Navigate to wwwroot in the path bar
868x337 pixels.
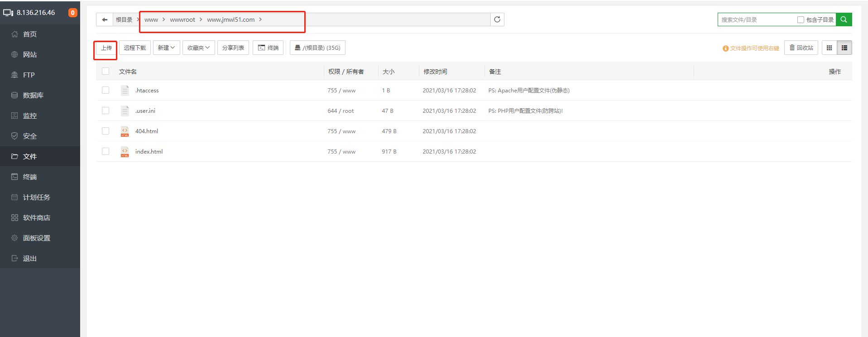(x=182, y=19)
